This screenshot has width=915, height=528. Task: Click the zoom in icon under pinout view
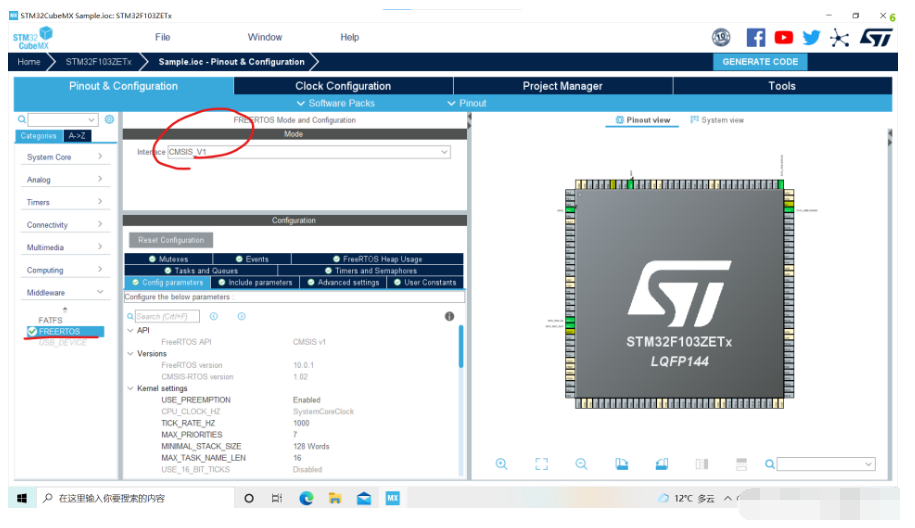pos(502,464)
